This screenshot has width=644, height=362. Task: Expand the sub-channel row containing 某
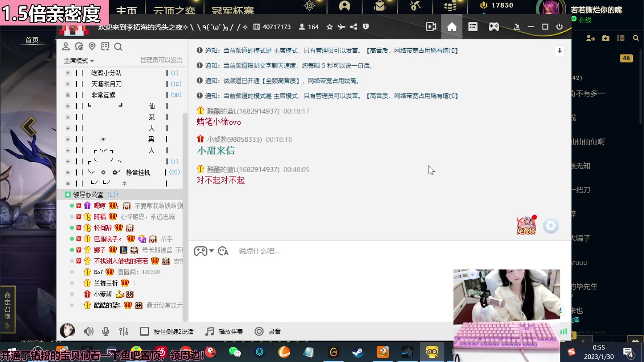(68, 117)
